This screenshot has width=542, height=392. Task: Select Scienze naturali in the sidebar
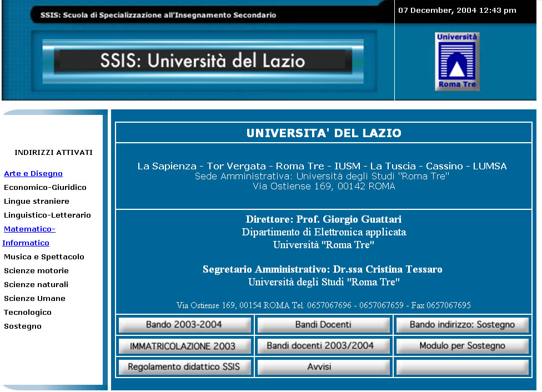(x=36, y=284)
